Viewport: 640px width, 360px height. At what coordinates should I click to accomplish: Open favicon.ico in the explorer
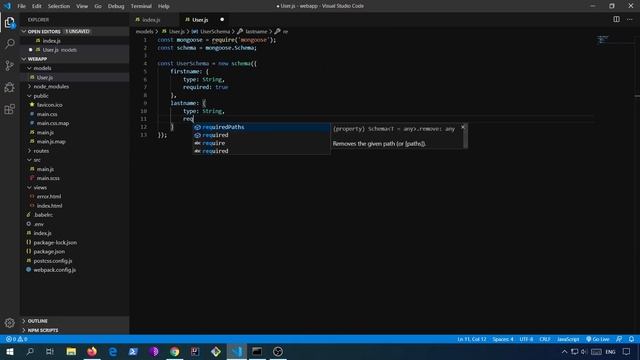[49, 105]
